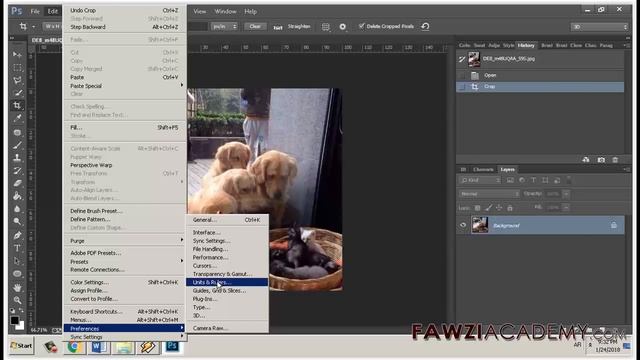Toggle lock transparent pixels button
Screen dimensions: 640x360
tap(477, 208)
